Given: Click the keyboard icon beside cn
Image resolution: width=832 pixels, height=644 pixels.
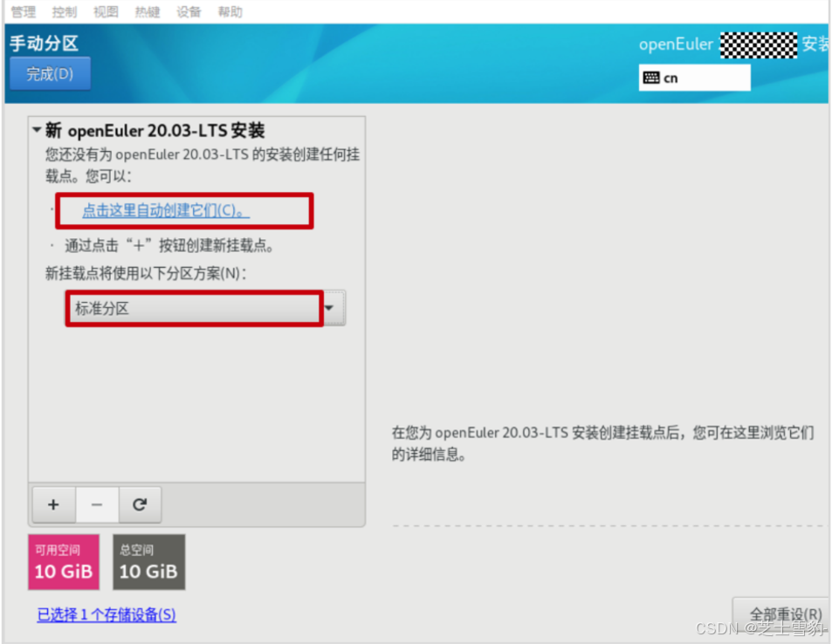Looking at the screenshot, I should click(651, 78).
